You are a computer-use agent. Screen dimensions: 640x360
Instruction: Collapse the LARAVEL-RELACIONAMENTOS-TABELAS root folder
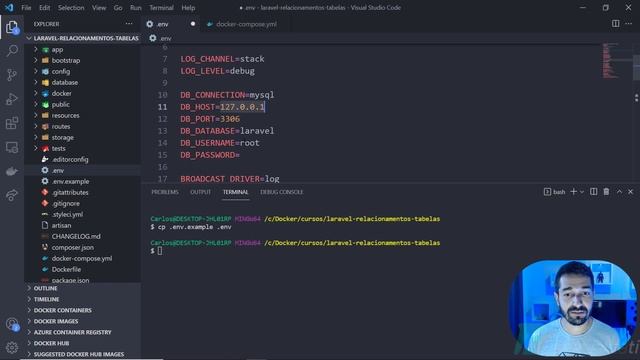pos(83,38)
